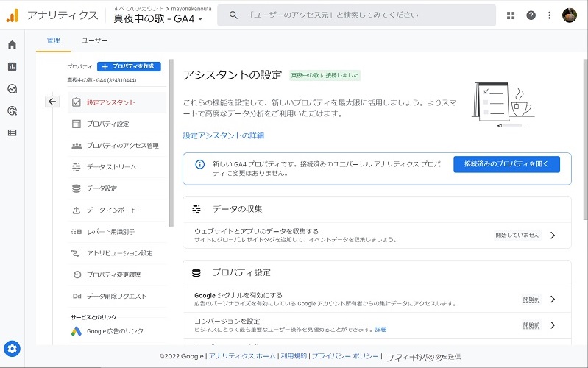
Task: Open 利用規約 footer link
Action: (294, 356)
